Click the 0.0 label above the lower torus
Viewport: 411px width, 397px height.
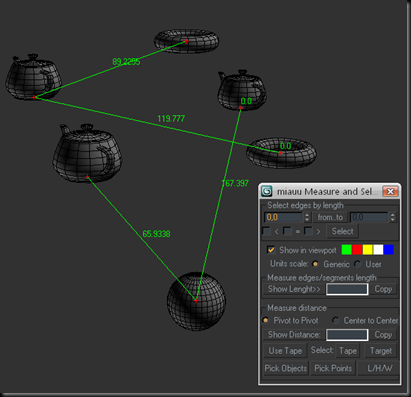285,146
